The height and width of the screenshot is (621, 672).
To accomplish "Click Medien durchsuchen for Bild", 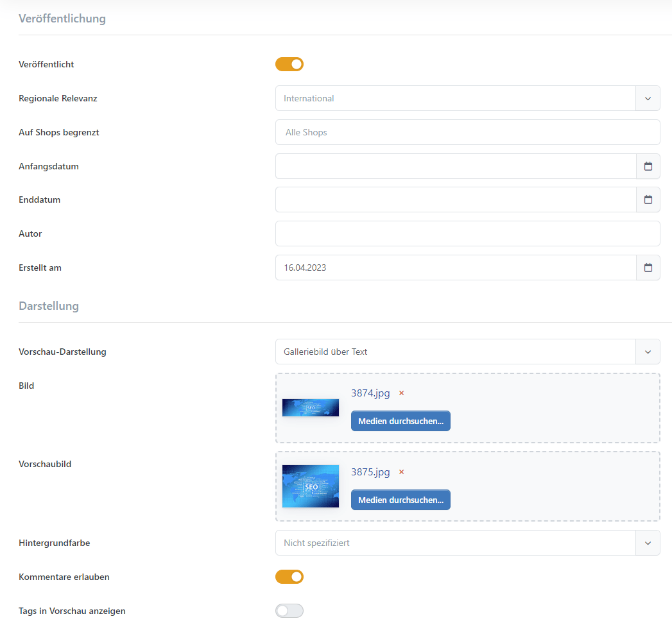I will click(x=401, y=421).
